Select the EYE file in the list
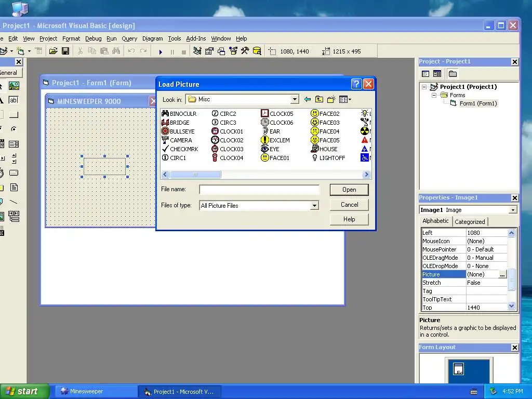Viewport: 532px width, 399px height. click(x=270, y=149)
